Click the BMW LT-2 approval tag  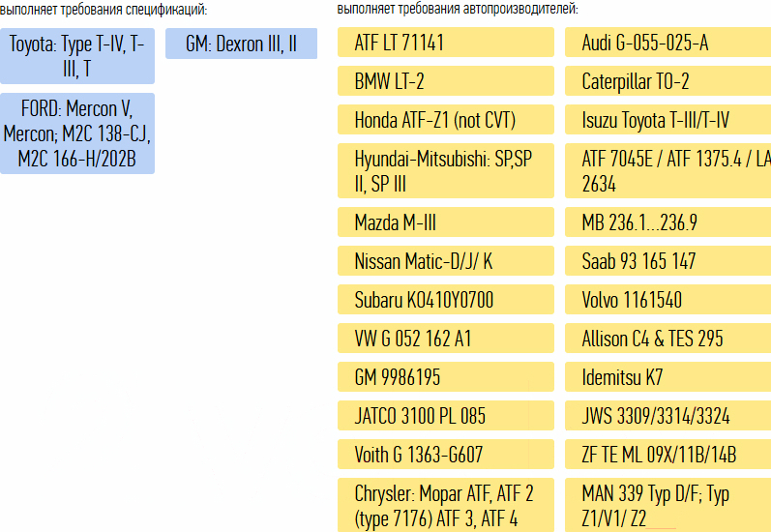446,81
